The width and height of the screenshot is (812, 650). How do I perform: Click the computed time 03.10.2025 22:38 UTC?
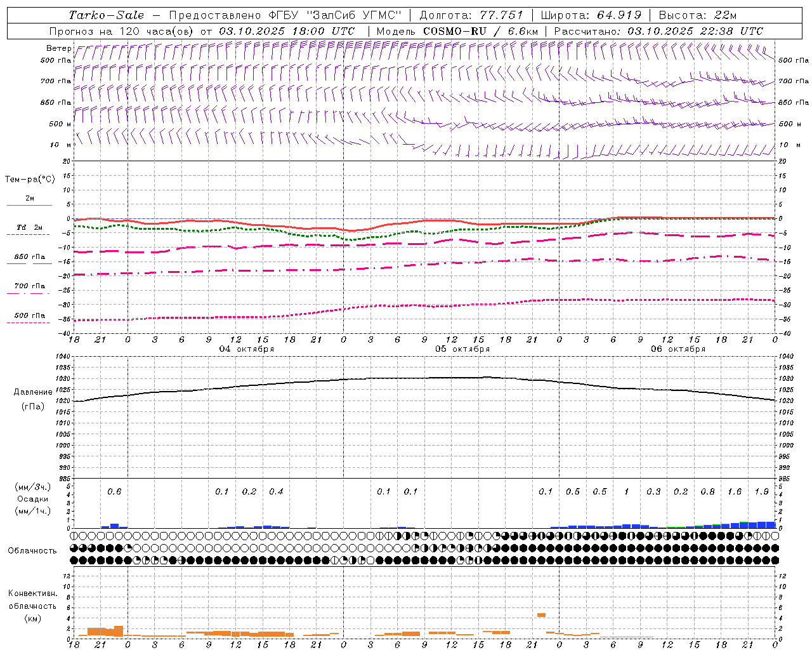click(695, 31)
